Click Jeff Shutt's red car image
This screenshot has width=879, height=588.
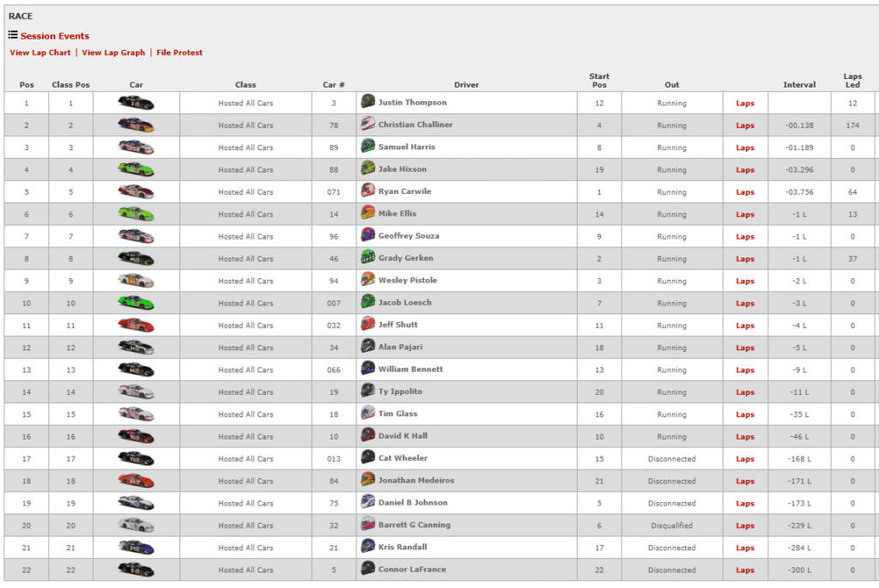point(136,324)
